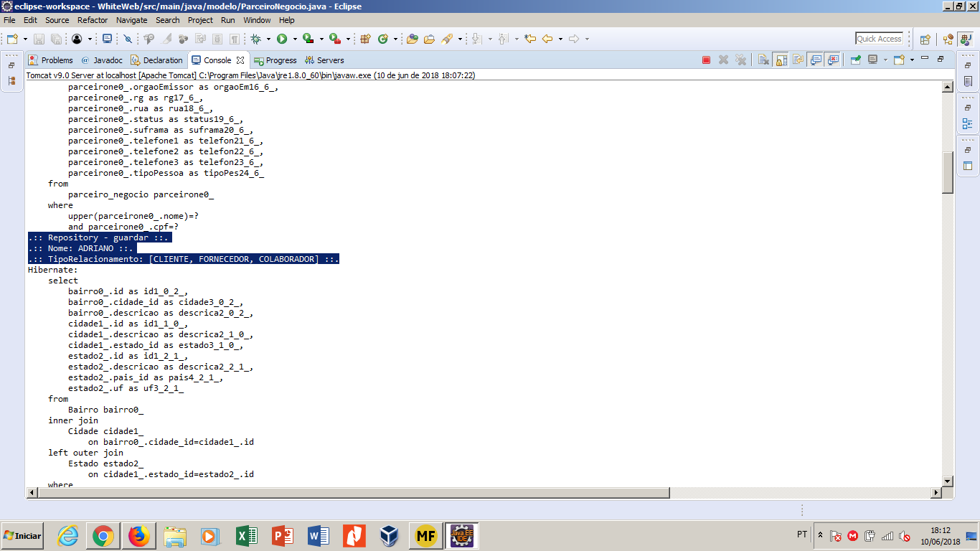The width and height of the screenshot is (980, 551).
Task: Click the Iniciar start button
Action: [x=22, y=536]
